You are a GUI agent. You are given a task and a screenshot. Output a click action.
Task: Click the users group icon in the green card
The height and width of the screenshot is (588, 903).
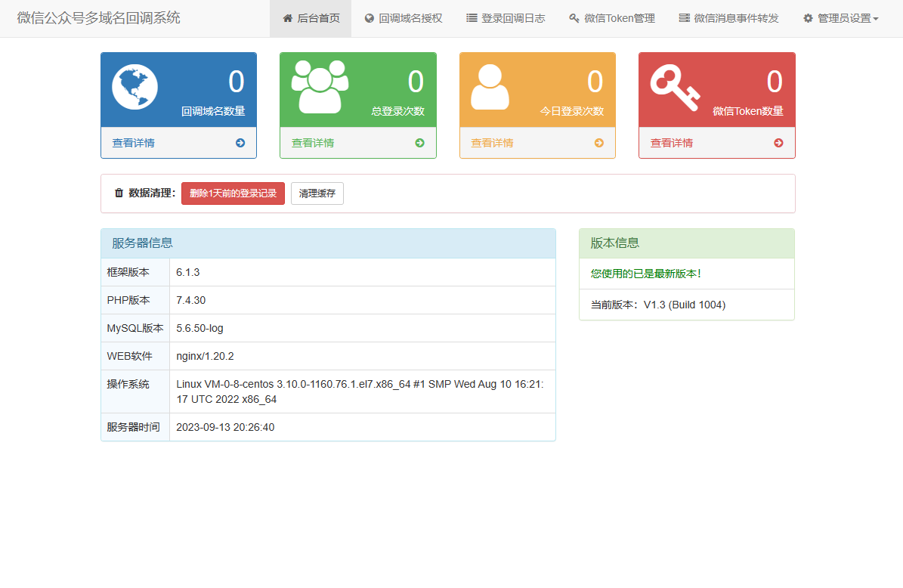pos(320,87)
